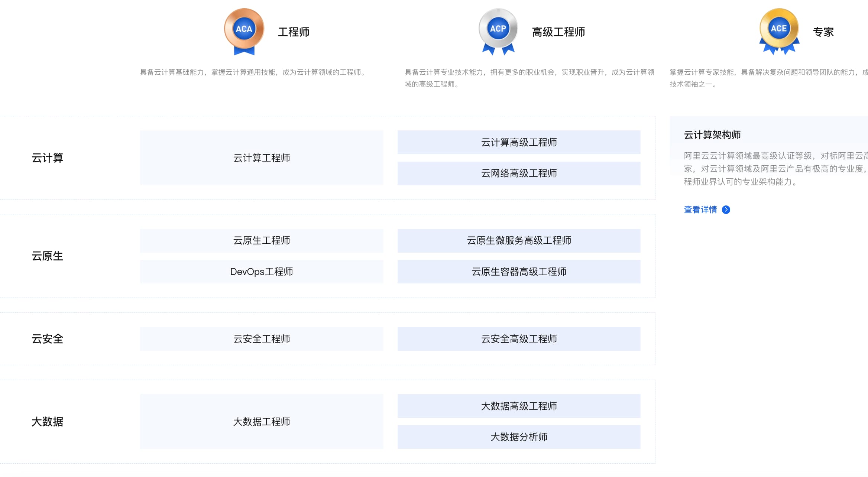Select 云原生工程师 certification
The image size is (868, 477).
pos(262,241)
